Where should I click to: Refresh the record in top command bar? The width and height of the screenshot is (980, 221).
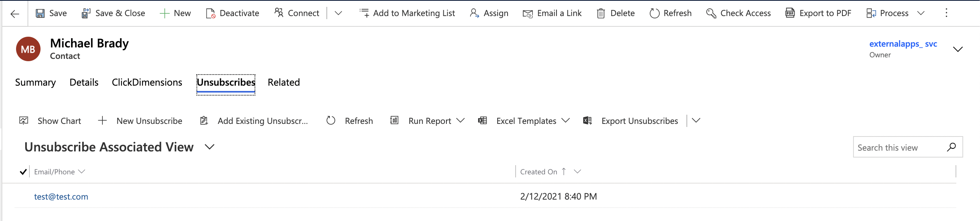point(670,13)
